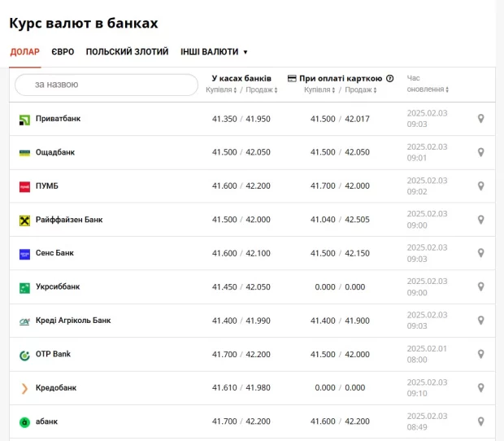This screenshot has width=504, height=441.
Task: Sort by cash desk Купівля rate
Action: pyautogui.click(x=221, y=90)
